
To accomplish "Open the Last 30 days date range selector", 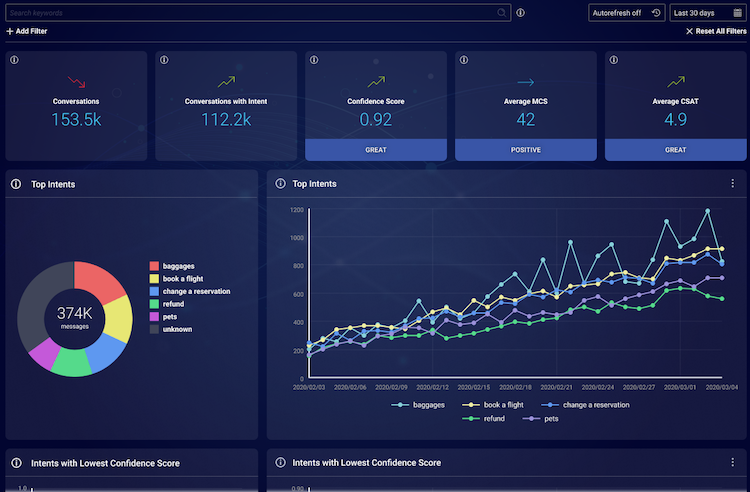I will coord(707,13).
